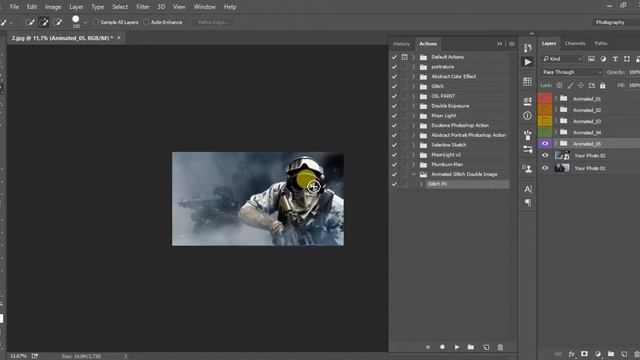Filter layers by shape layers icon
This screenshot has width=640, height=360.
coord(627,59)
